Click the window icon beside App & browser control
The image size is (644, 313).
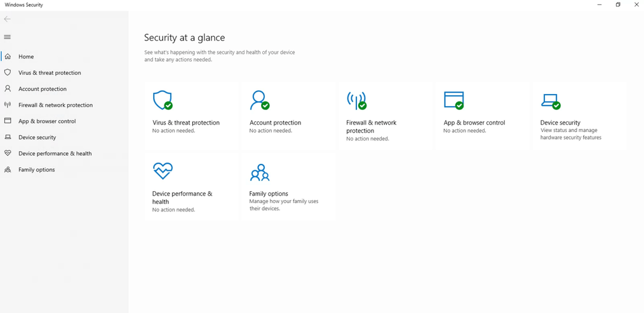[x=8, y=121]
